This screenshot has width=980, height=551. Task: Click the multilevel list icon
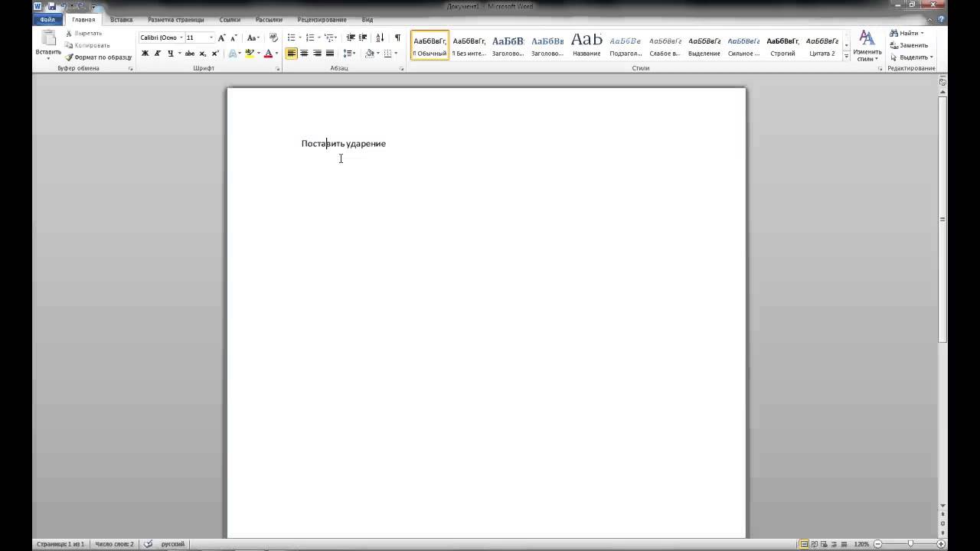pyautogui.click(x=329, y=37)
